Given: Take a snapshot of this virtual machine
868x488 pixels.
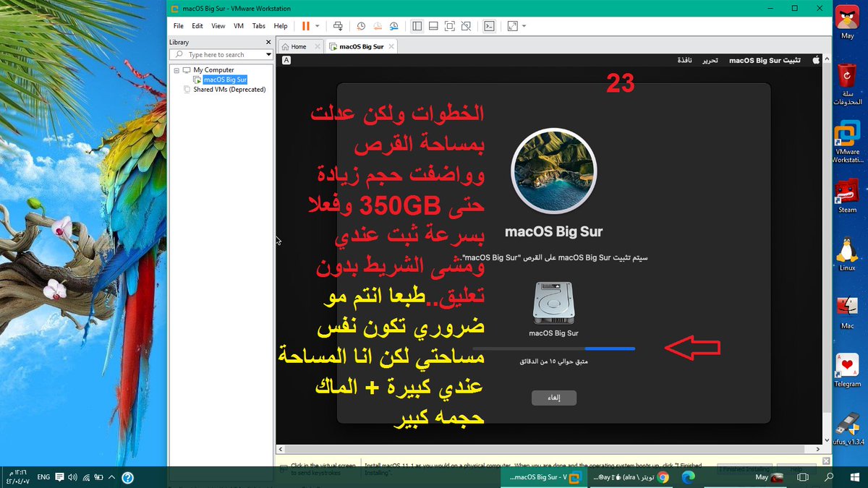Looking at the screenshot, I should click(361, 26).
